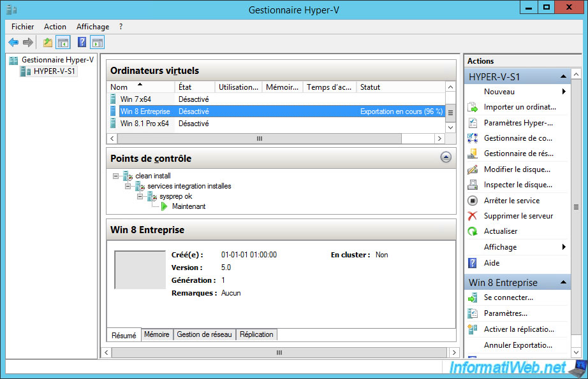Click the red X Supprimer le serveur icon
The height and width of the screenshot is (379, 588).
(473, 216)
